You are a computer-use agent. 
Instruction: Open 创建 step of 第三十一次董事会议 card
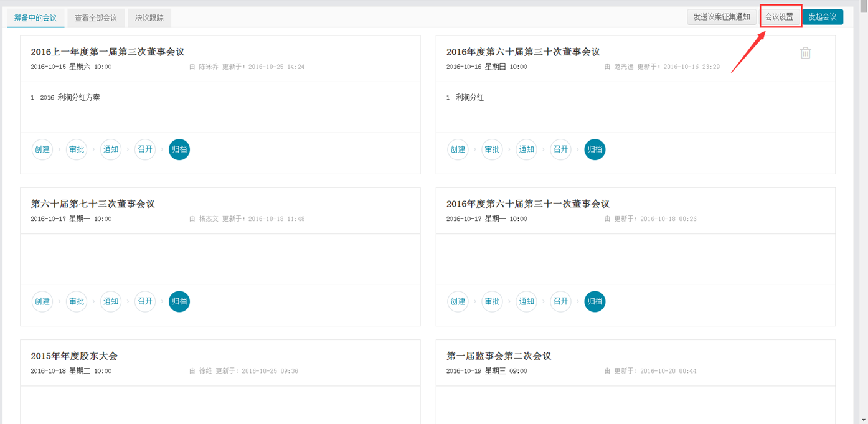pyautogui.click(x=458, y=301)
